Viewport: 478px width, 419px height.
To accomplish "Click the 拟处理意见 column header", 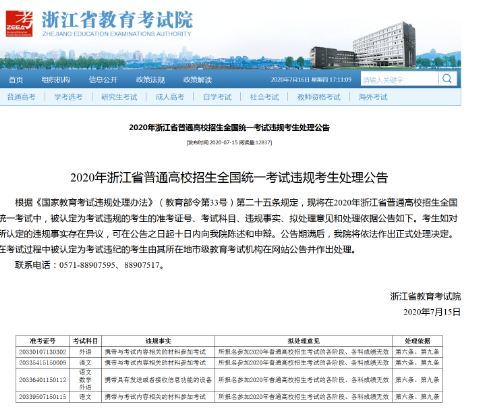I will [303, 341].
